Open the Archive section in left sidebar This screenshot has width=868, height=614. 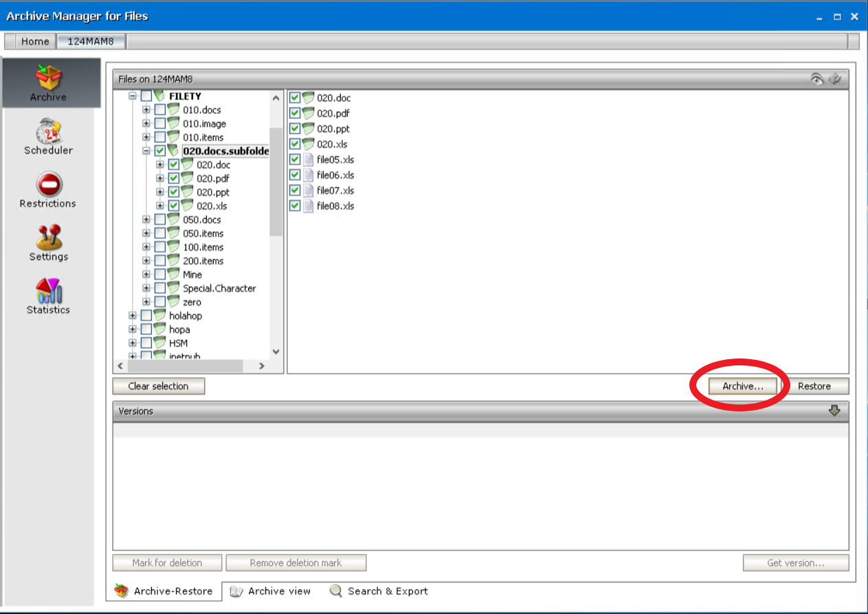[x=47, y=83]
